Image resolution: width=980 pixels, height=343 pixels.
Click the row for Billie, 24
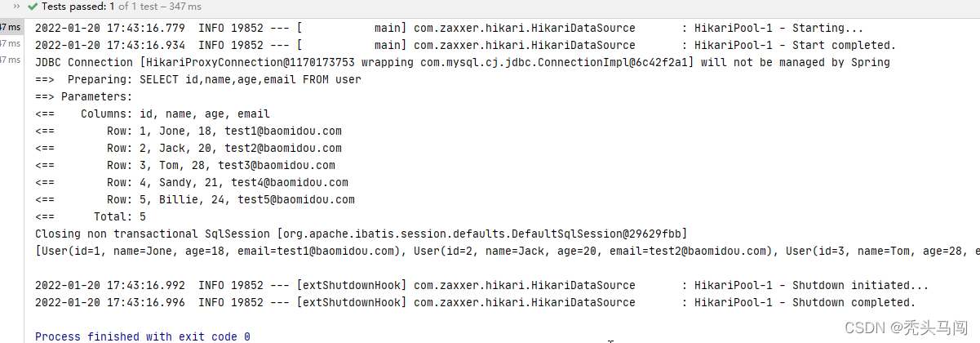(x=195, y=199)
